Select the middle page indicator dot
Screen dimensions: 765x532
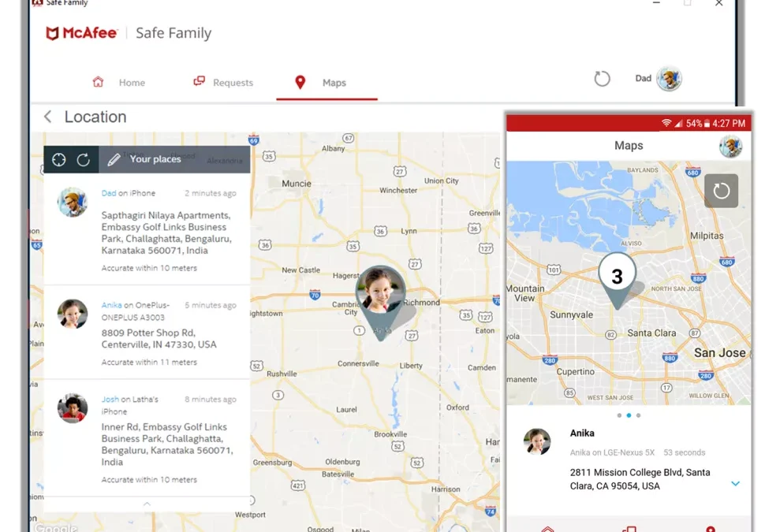629,415
